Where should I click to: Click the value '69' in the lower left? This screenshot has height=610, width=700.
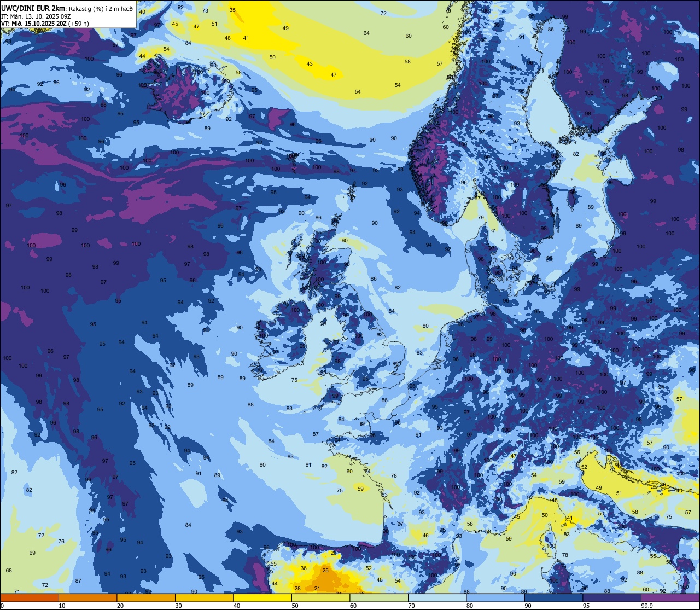(32, 553)
